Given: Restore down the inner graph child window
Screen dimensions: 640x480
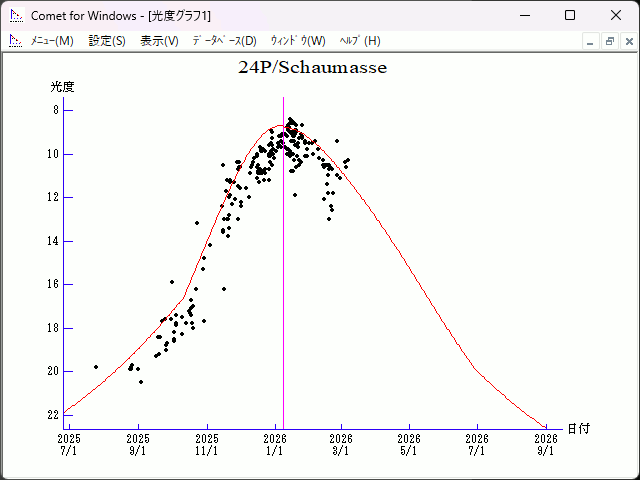Looking at the screenshot, I should (x=609, y=41).
